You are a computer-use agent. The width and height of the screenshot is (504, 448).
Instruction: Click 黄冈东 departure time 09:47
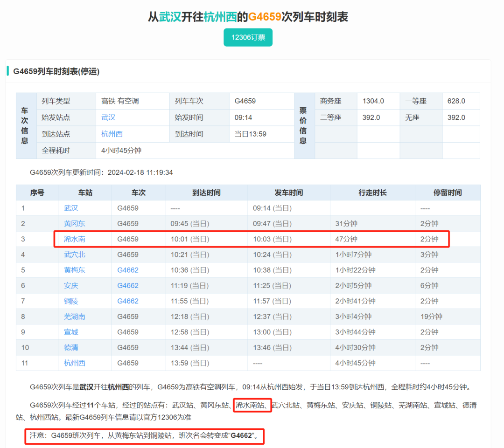[x=272, y=223]
